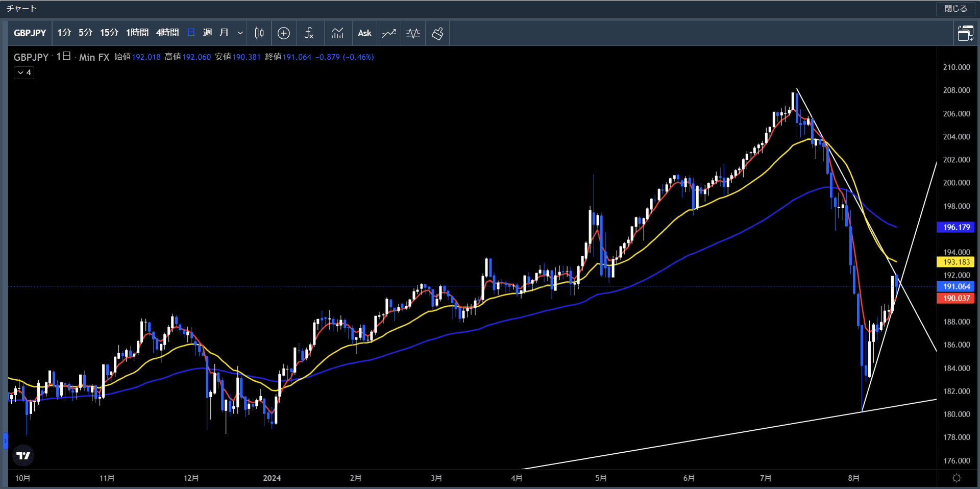Open the candlestick chart type menu
980x489 pixels.
[x=259, y=33]
